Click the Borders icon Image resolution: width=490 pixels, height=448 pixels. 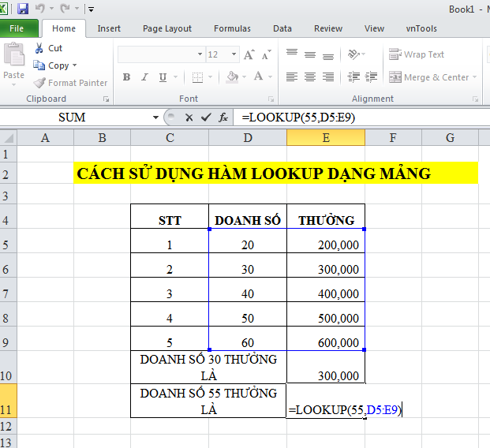pyautogui.click(x=197, y=77)
